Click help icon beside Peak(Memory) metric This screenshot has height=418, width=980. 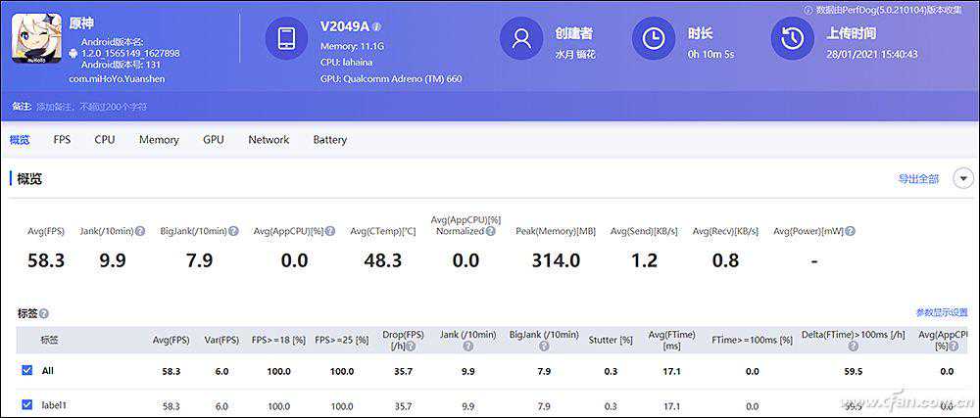[602, 231]
